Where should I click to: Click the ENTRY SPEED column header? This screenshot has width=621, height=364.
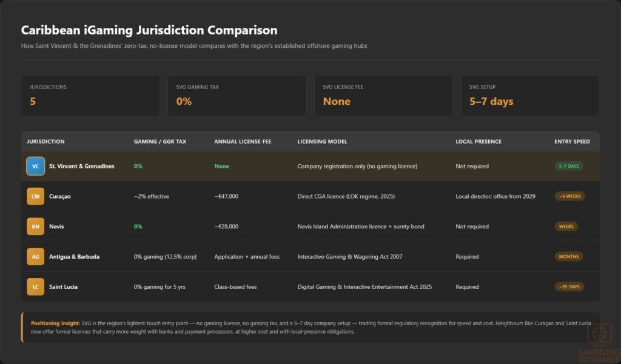tap(572, 141)
